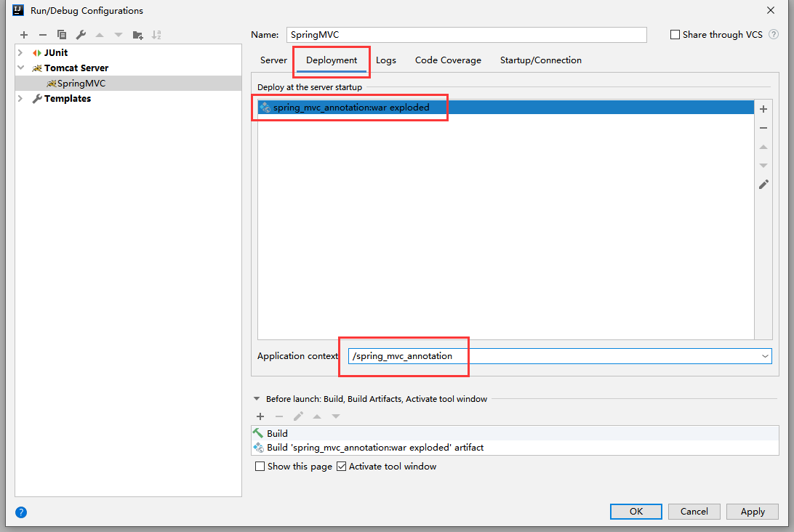
Task: Move before-launch task down
Action: 336,416
